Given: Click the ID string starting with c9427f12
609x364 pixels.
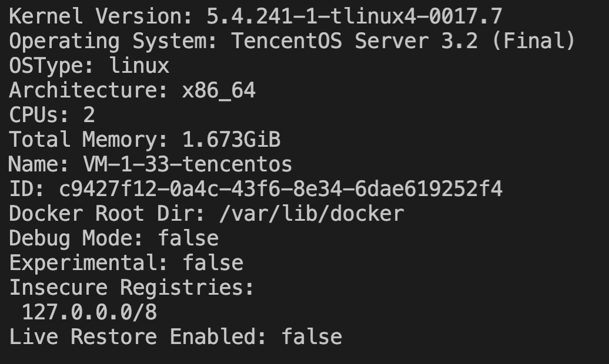Looking at the screenshot, I should (280, 189).
